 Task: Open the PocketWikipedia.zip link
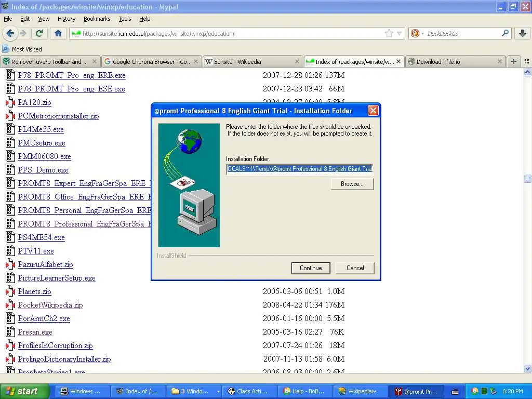50,305
